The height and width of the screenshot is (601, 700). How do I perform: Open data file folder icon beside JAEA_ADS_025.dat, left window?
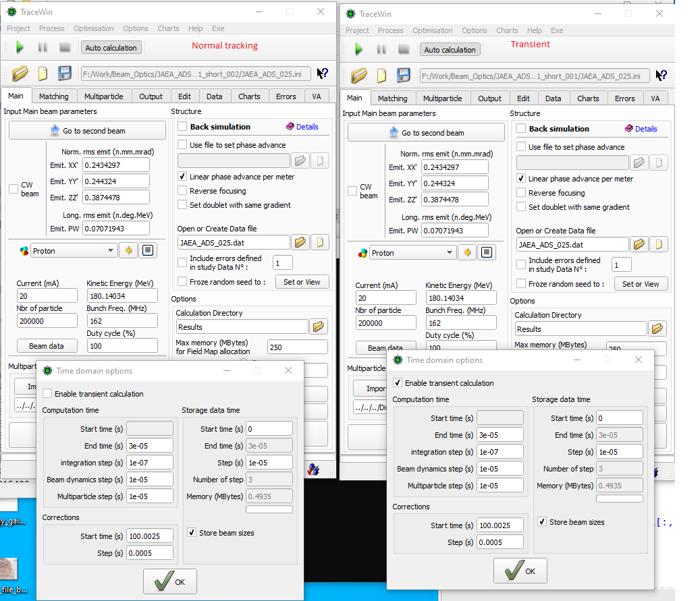300,242
